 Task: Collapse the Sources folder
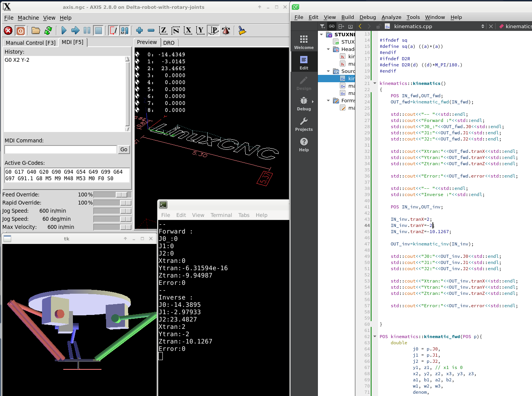click(328, 71)
